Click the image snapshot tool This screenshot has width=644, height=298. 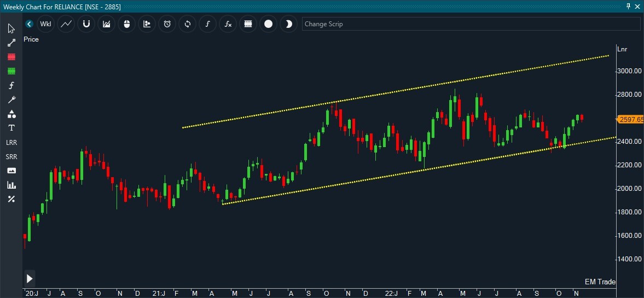point(11,171)
